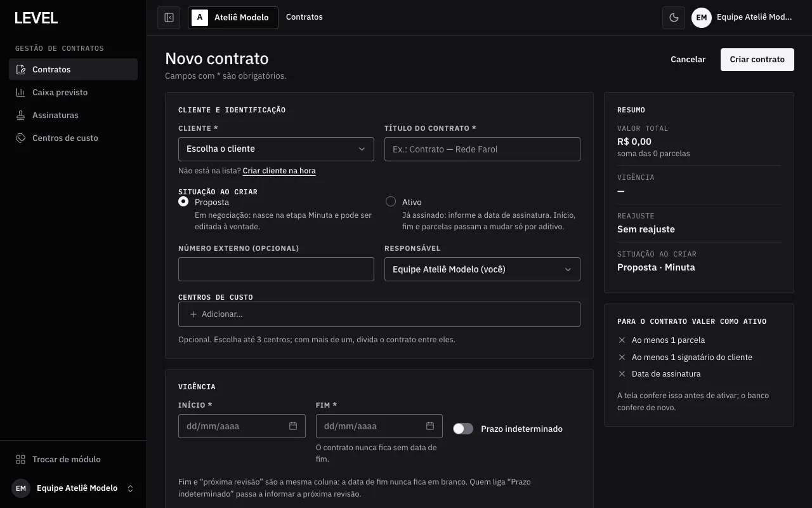Click 'Ao menos 1 signatário do cliente' requirement

pyautogui.click(x=692, y=358)
